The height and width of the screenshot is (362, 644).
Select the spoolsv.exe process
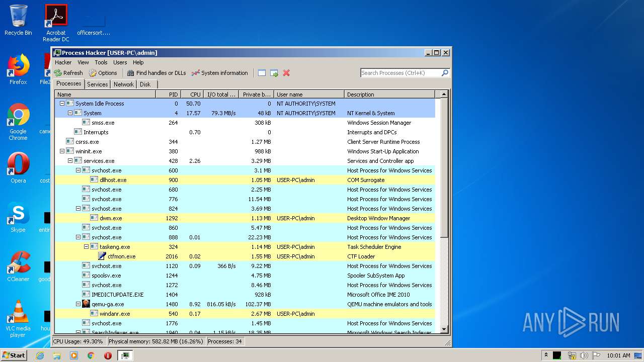coord(245,276)
